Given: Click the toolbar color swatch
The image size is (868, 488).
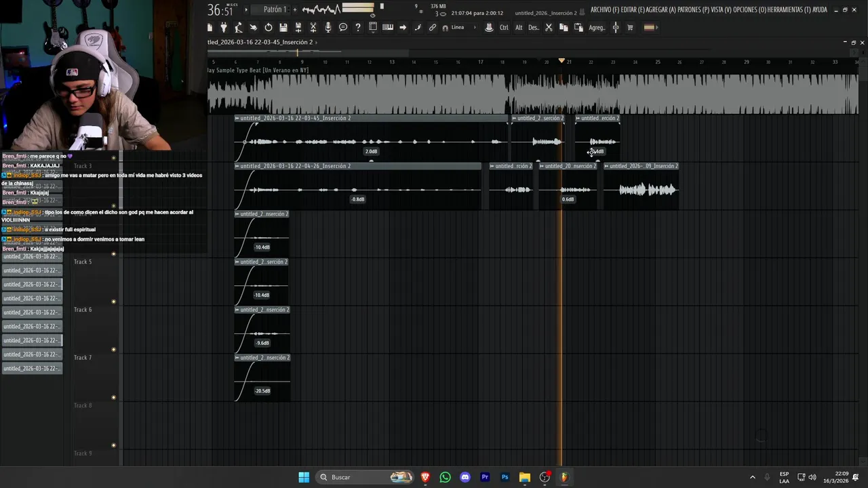Looking at the screenshot, I should click(x=649, y=28).
